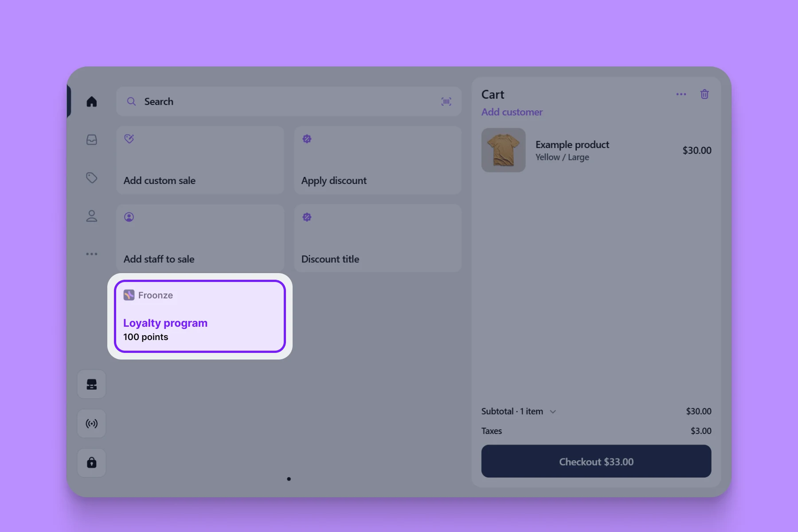Open the Apply discount tile

[378, 160]
